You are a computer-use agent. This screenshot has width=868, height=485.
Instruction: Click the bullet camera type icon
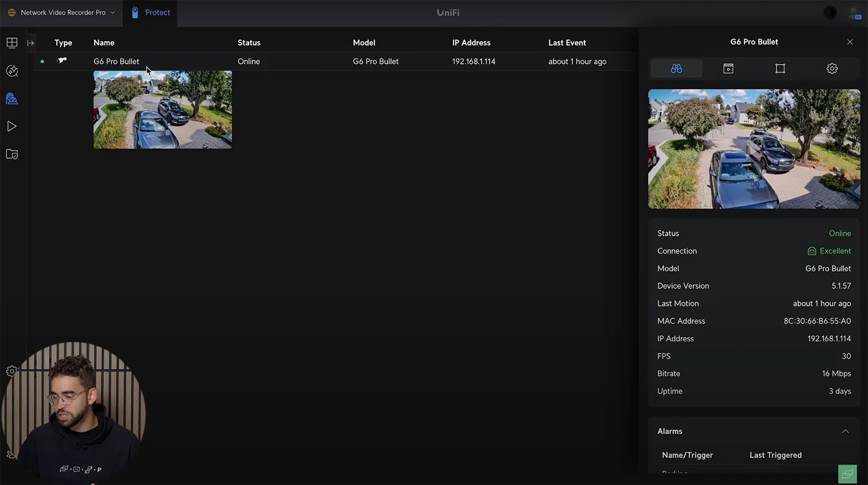tap(62, 60)
